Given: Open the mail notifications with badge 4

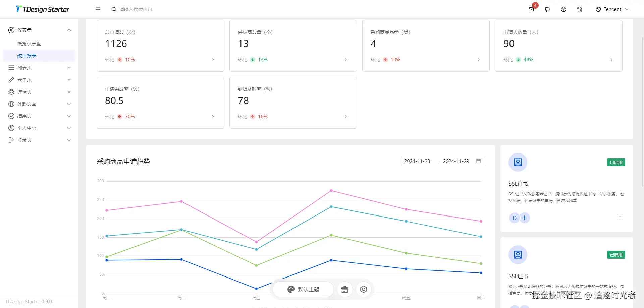Looking at the screenshot, I should click(x=531, y=9).
